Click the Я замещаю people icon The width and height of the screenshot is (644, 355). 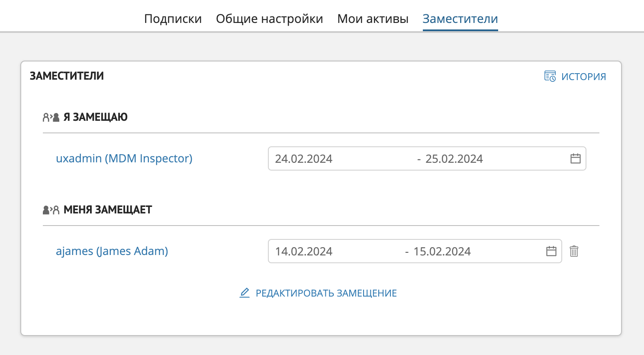51,117
